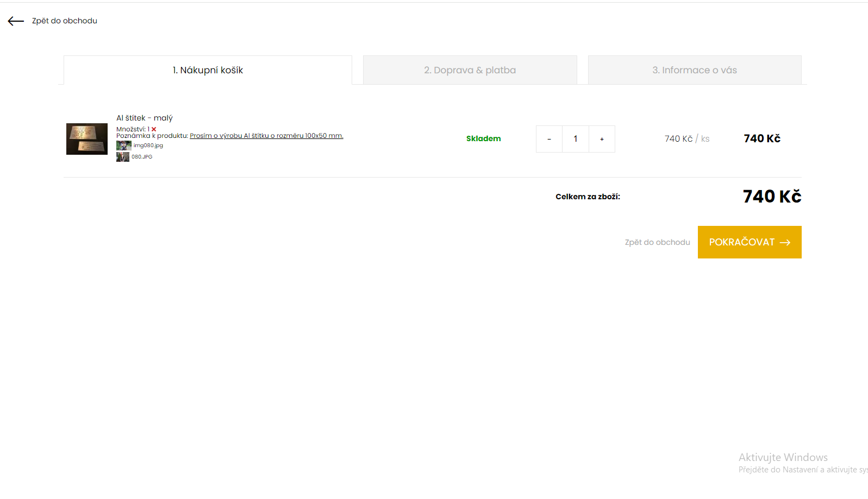The height and width of the screenshot is (499, 868).
Task: Open the Informace o vás tab
Action: click(695, 70)
